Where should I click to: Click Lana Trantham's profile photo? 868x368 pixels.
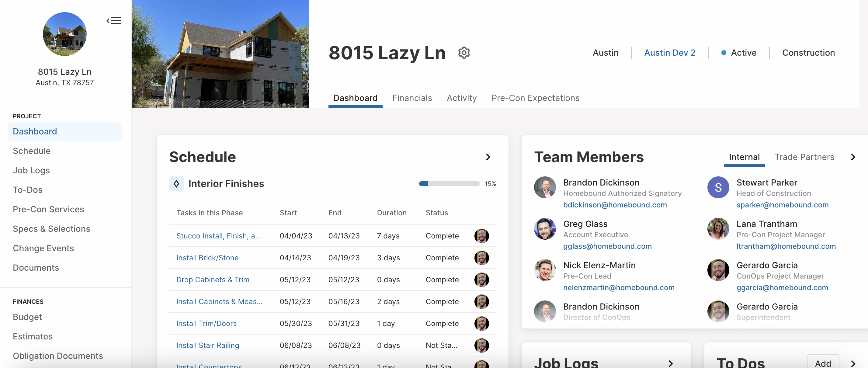click(x=718, y=228)
